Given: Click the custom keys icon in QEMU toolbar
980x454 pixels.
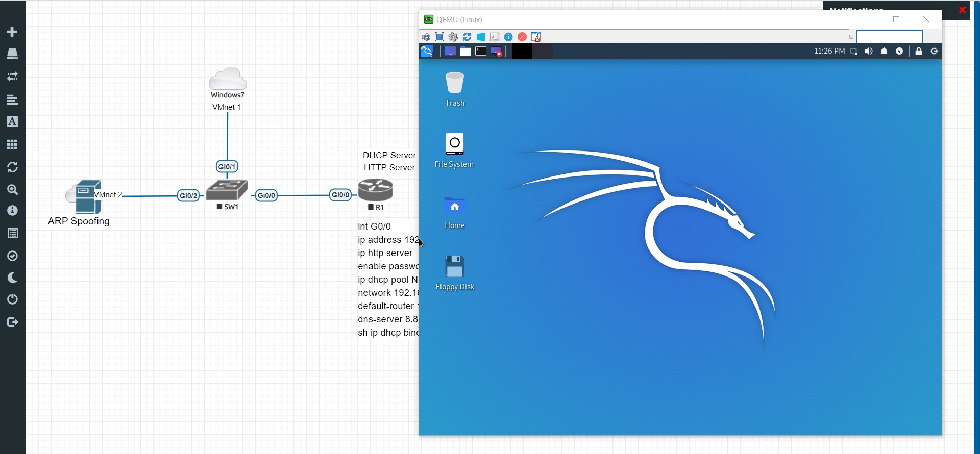Looking at the screenshot, I should point(495,37).
